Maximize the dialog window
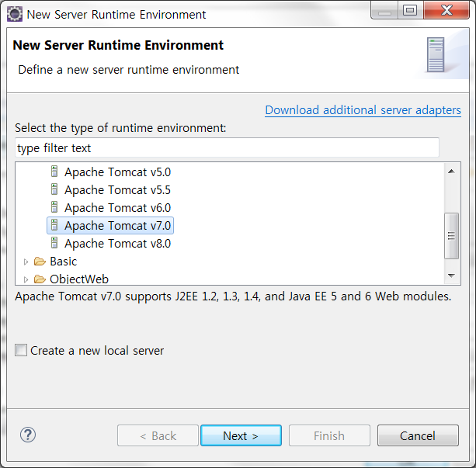The height and width of the screenshot is (468, 476). [x=410, y=10]
